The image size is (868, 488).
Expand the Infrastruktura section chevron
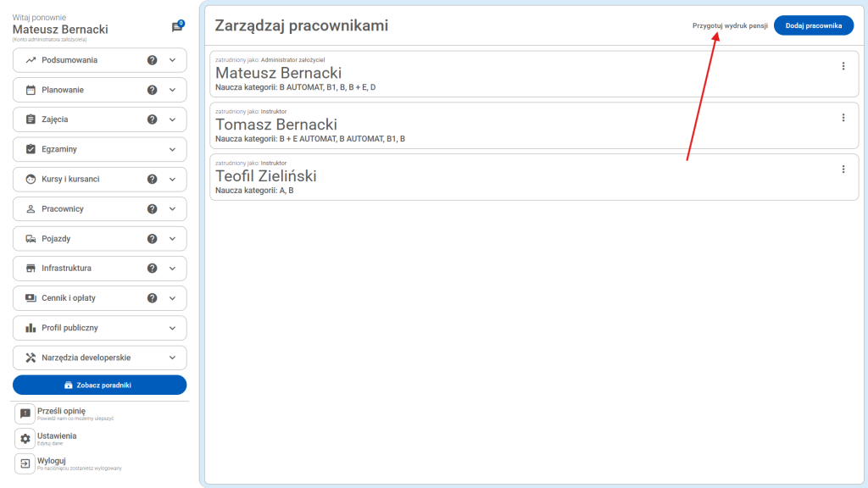point(173,269)
